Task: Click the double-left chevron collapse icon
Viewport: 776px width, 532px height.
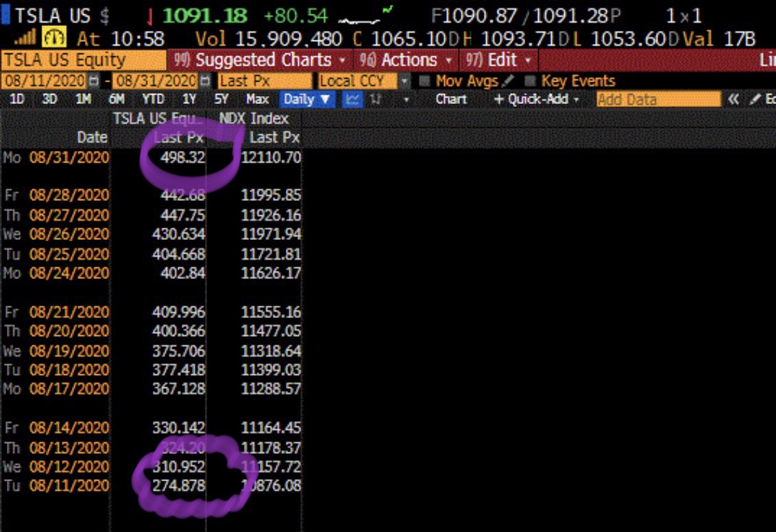Action: click(733, 99)
